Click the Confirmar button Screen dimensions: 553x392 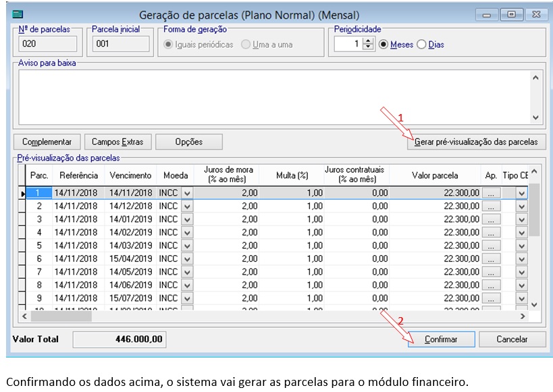pyautogui.click(x=441, y=339)
